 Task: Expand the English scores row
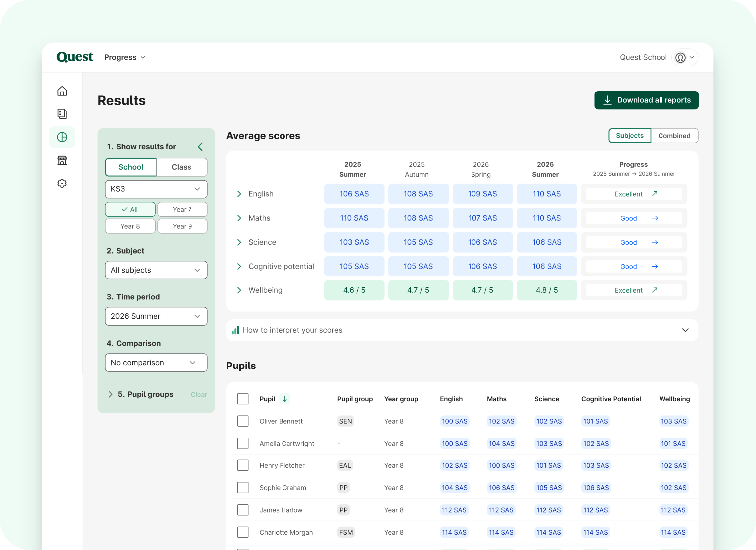(239, 194)
